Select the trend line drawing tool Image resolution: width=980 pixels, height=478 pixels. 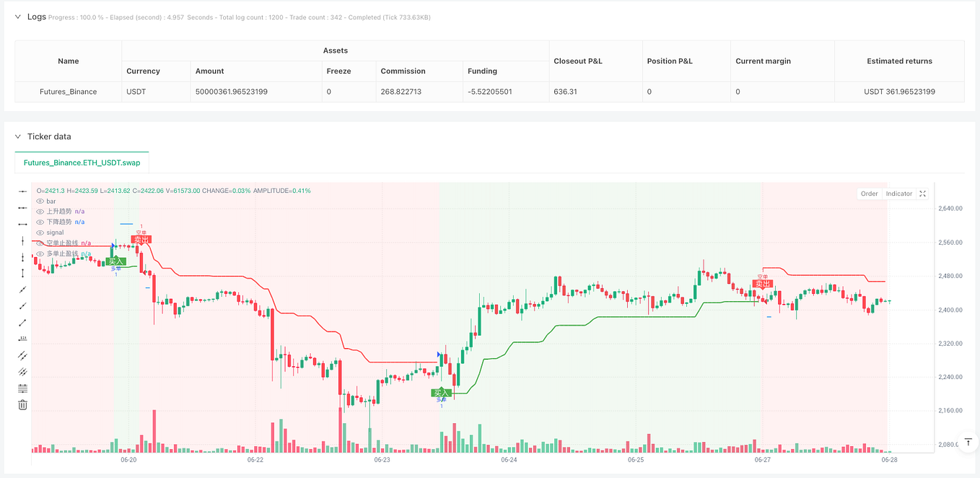tap(22, 290)
